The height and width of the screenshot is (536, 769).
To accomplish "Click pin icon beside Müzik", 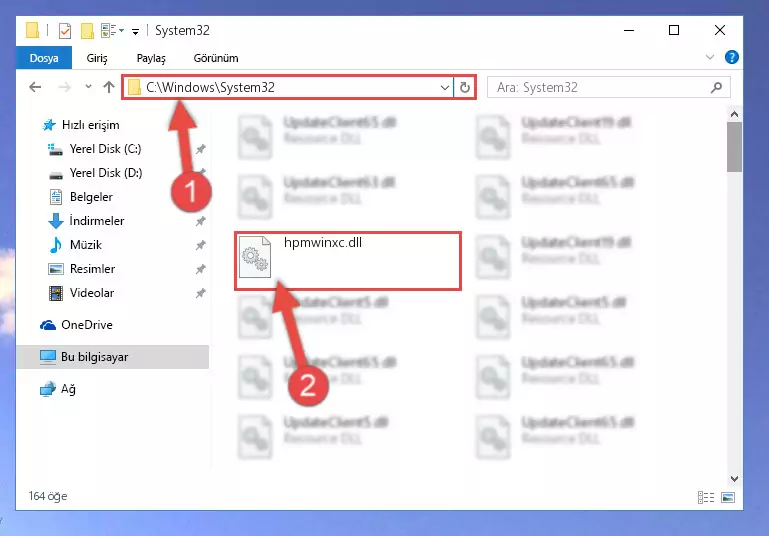I will click(x=201, y=245).
